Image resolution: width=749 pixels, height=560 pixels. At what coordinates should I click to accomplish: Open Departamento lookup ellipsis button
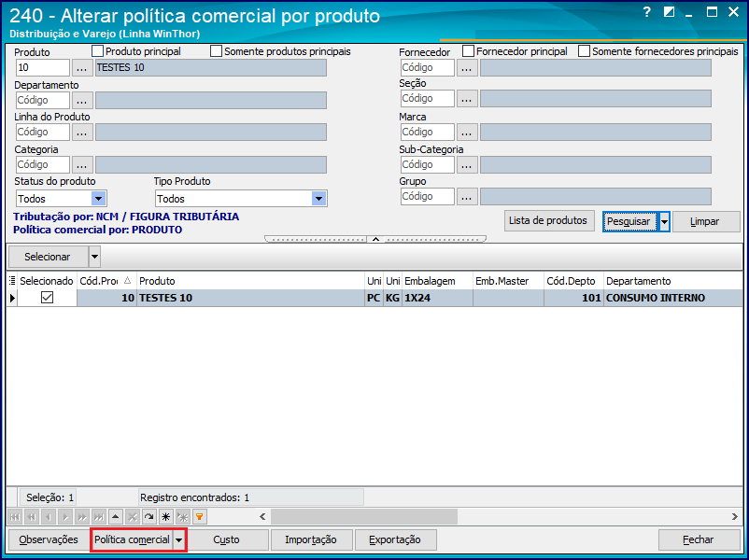[x=82, y=100]
